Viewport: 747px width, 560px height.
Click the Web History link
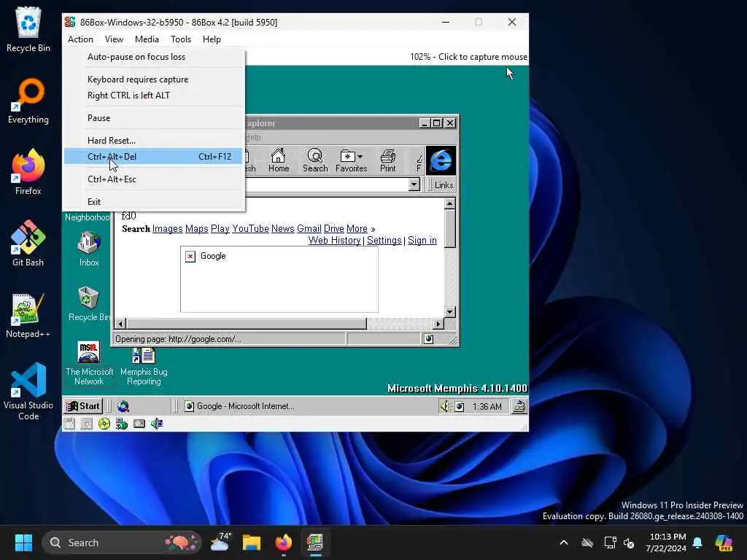tap(334, 241)
